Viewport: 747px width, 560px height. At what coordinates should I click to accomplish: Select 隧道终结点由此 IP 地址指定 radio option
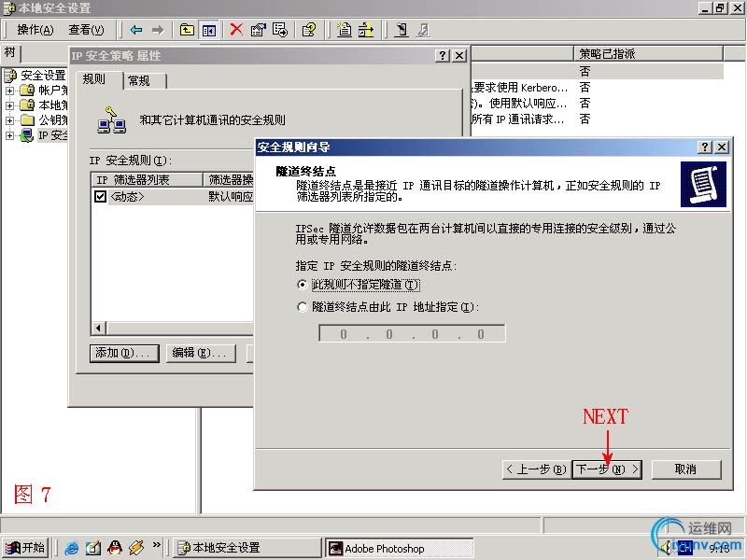pos(302,307)
